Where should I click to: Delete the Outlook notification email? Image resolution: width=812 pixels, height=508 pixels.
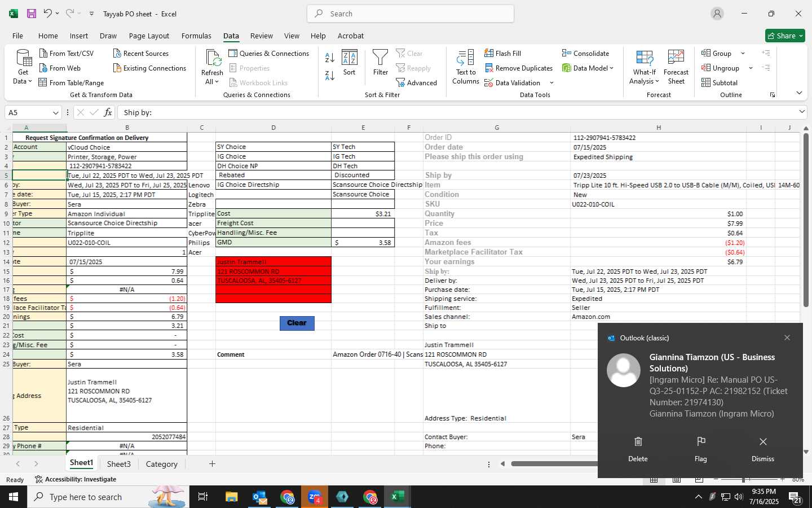coord(638,449)
